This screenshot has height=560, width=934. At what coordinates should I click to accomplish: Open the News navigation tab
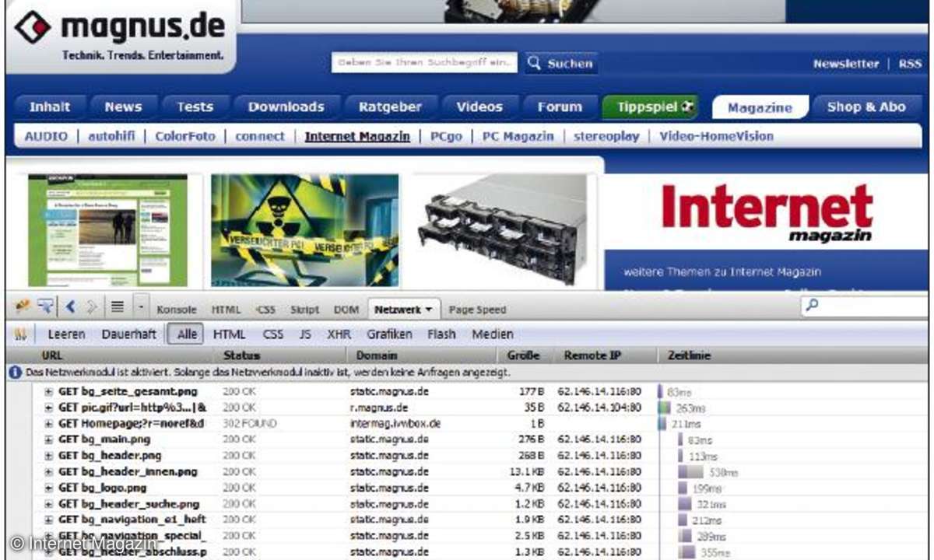[124, 107]
